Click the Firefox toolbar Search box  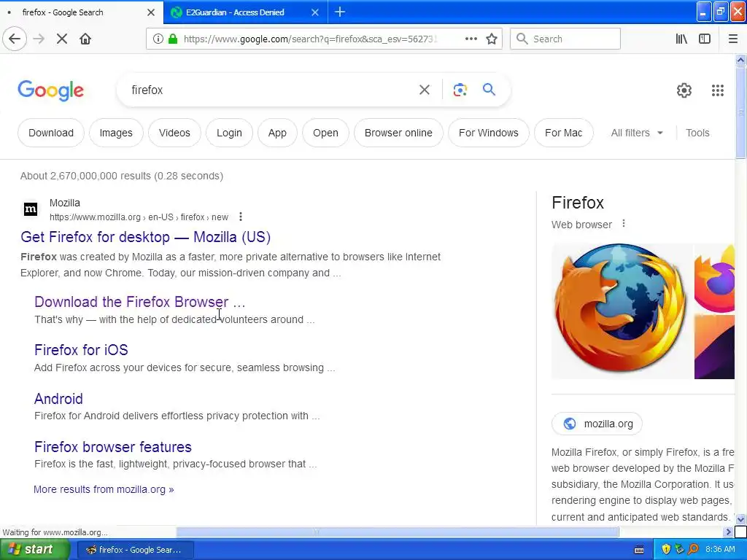point(565,39)
